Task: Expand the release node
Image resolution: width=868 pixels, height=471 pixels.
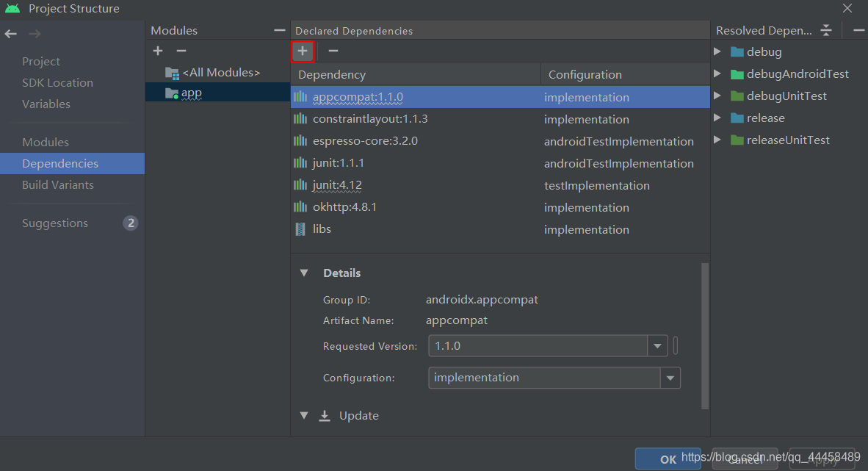Action: 717,118
